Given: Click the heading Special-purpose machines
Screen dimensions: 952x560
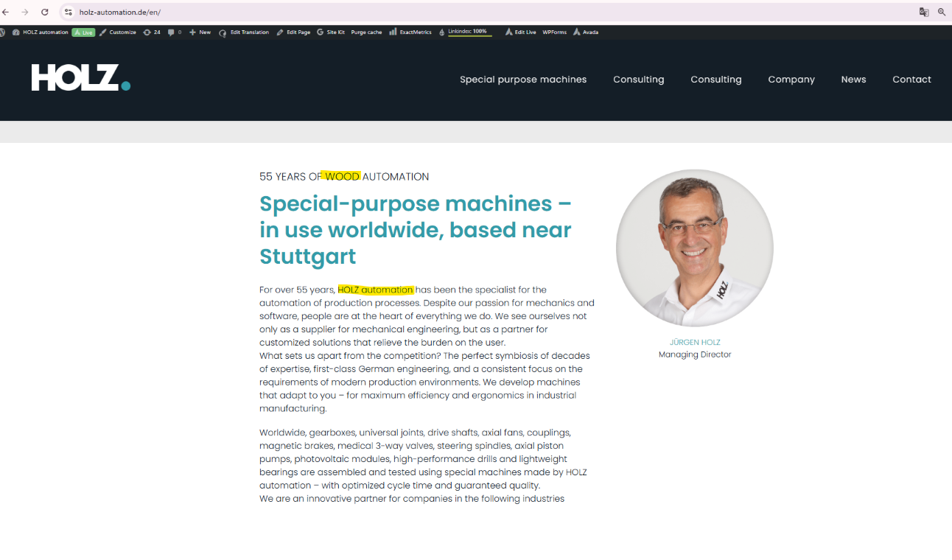Looking at the screenshot, I should 416,229.
